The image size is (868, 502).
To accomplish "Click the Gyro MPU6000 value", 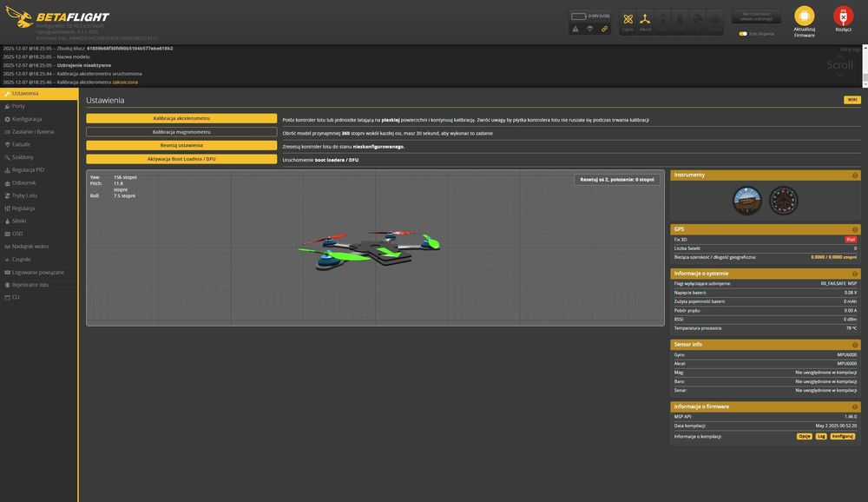I will coord(847,354).
